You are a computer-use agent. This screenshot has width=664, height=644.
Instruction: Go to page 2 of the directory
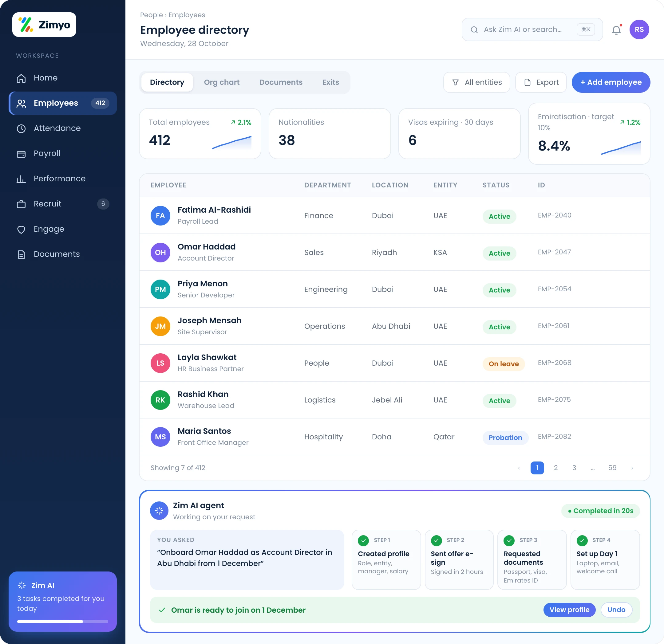coord(555,468)
